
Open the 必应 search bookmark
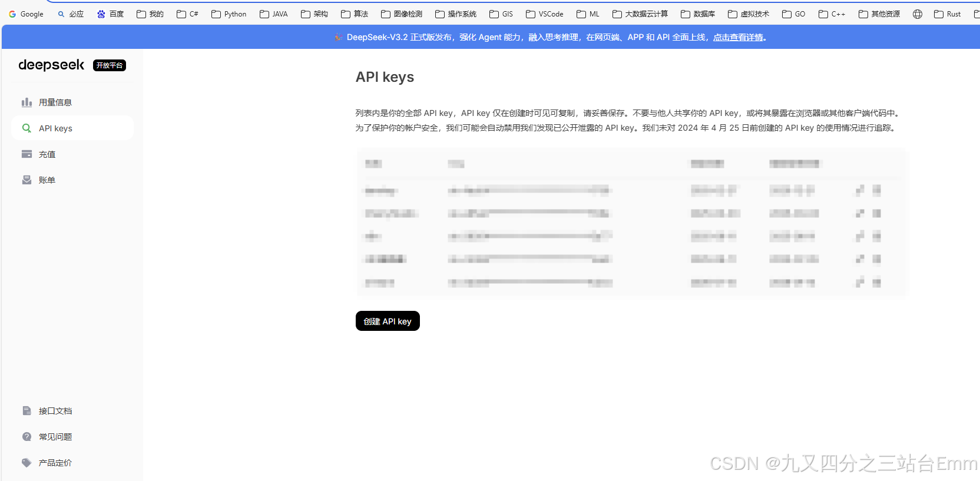[71, 14]
